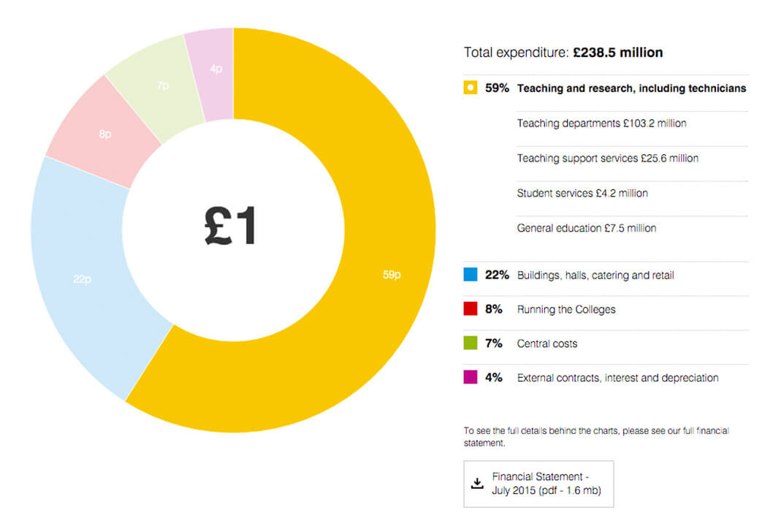Select Teaching support services £25.6 million item
The height and width of the screenshot is (532, 773).
click(x=607, y=159)
